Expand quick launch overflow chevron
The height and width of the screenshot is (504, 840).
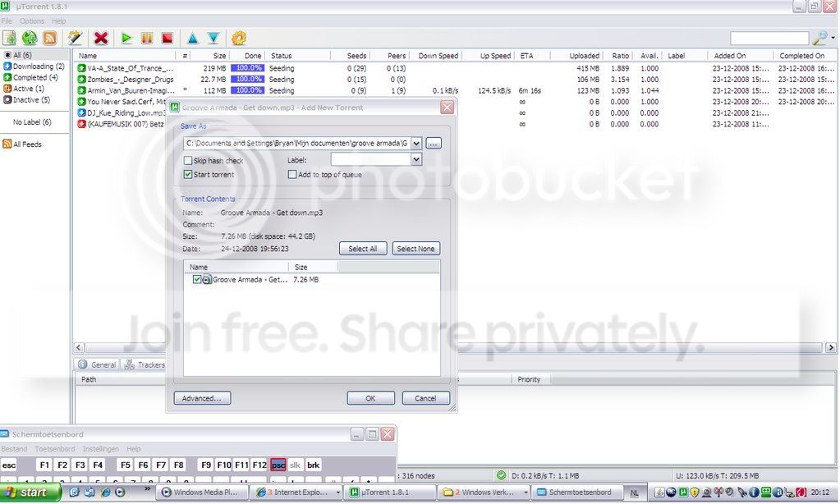point(147,488)
